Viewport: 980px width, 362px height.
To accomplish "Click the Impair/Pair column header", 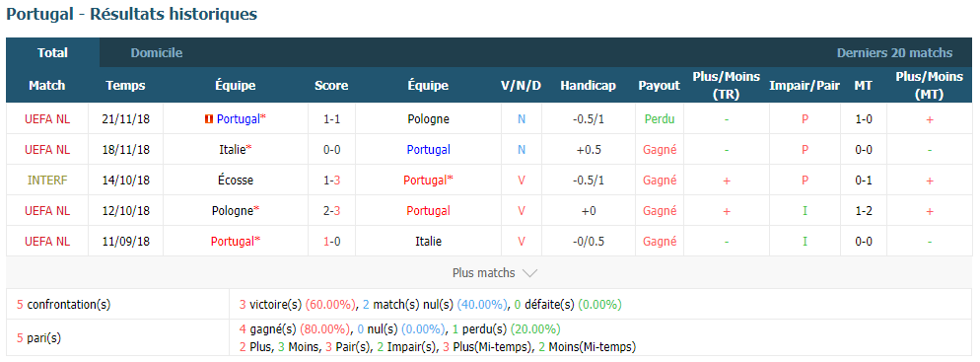I will [805, 86].
